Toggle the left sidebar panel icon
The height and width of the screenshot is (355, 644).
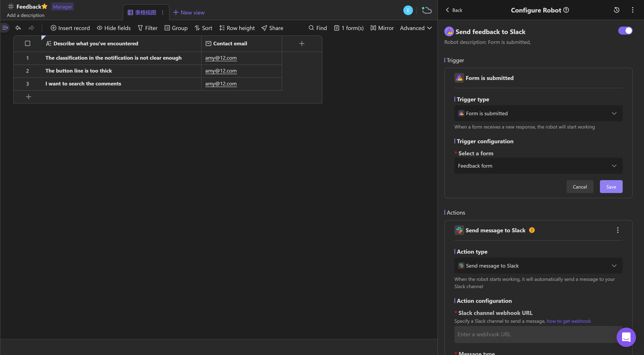point(5,28)
